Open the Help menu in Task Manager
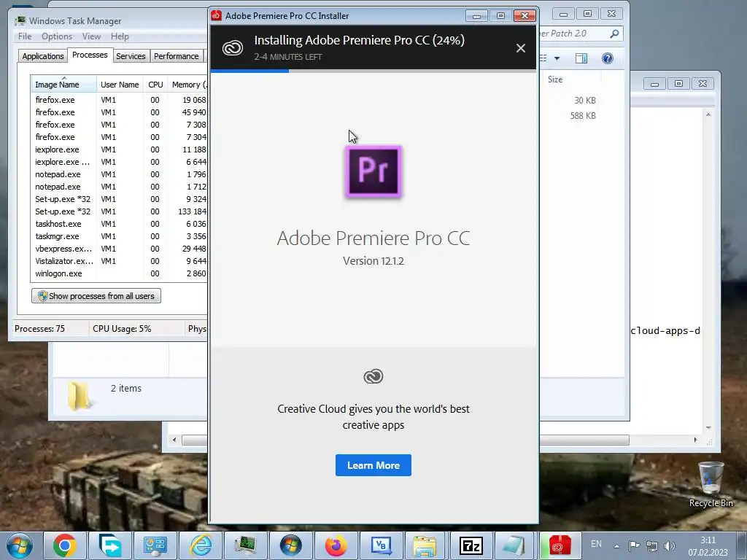Screen dimensions: 747x560 120,36
